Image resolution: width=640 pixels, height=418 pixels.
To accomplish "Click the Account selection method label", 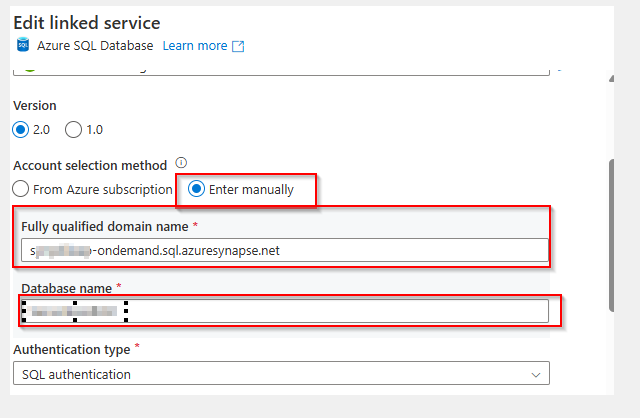I will [x=90, y=166].
